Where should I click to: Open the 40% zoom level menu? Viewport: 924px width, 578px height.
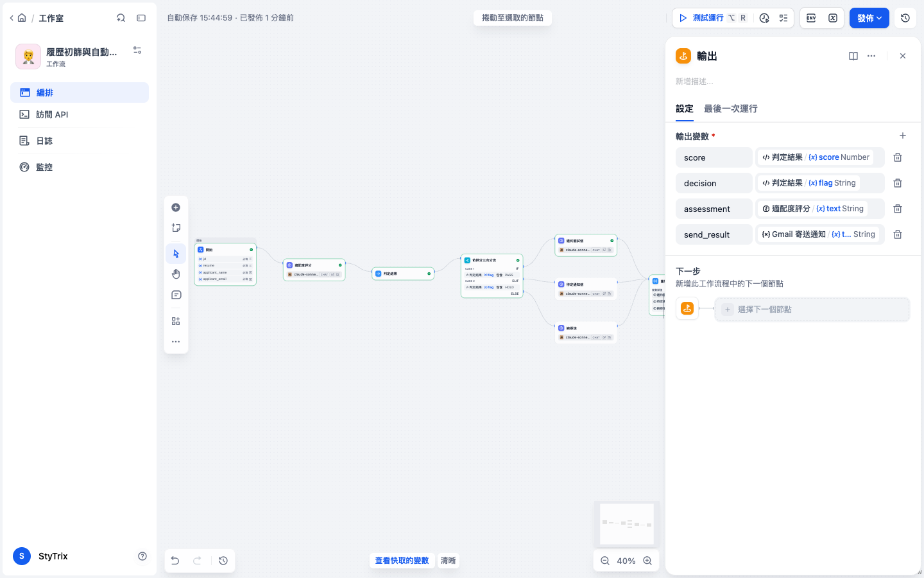click(x=626, y=561)
